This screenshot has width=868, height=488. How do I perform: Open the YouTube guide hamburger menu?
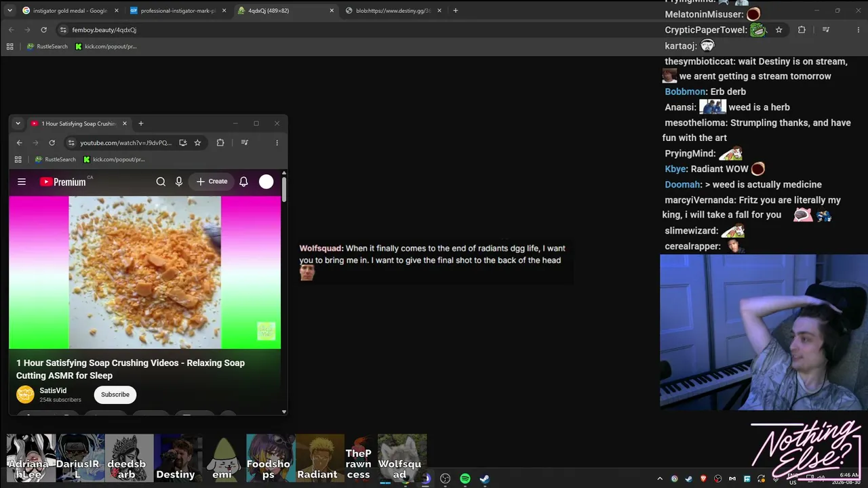point(22,182)
